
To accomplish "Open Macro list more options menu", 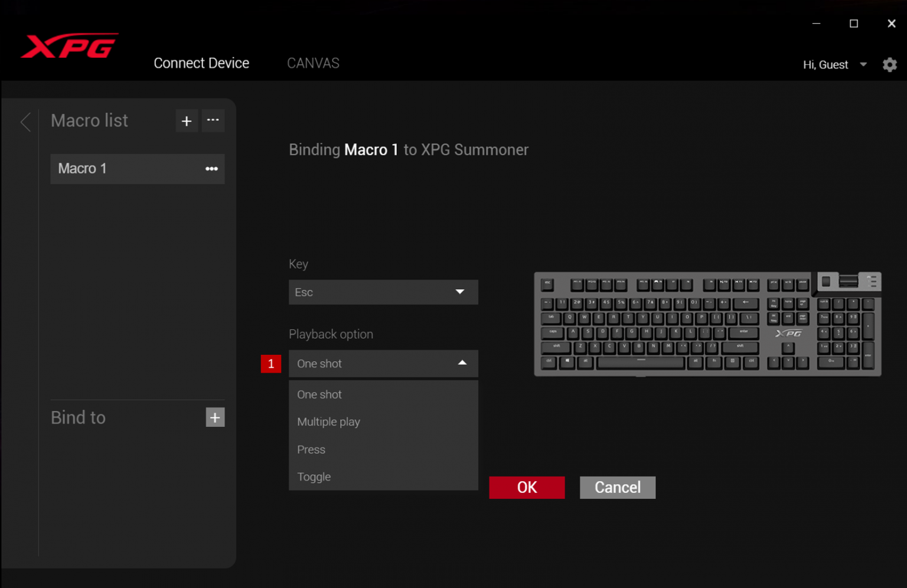I will [x=213, y=120].
